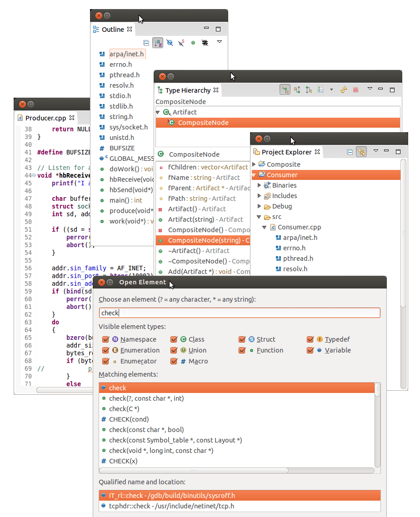Click Collapse All in the Outline toolbar
Image resolution: width=420 pixels, height=517 pixels.
coord(146,43)
